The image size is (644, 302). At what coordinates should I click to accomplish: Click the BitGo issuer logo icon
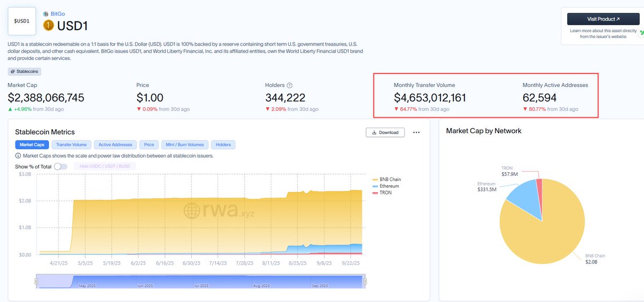tap(46, 13)
